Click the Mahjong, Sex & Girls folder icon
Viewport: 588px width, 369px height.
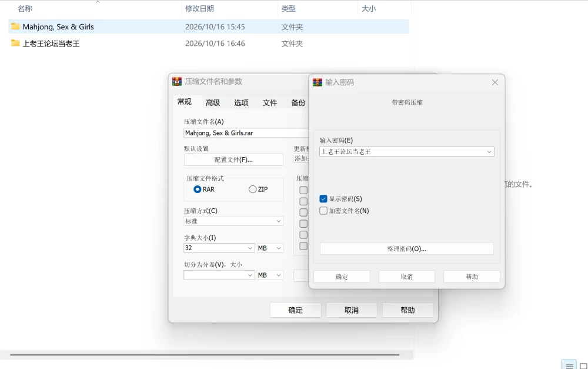15,26
